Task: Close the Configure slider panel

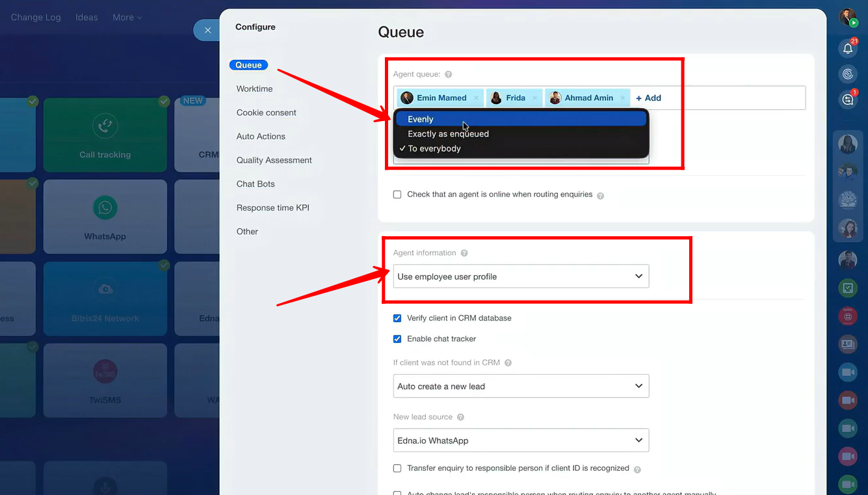Action: tap(207, 30)
